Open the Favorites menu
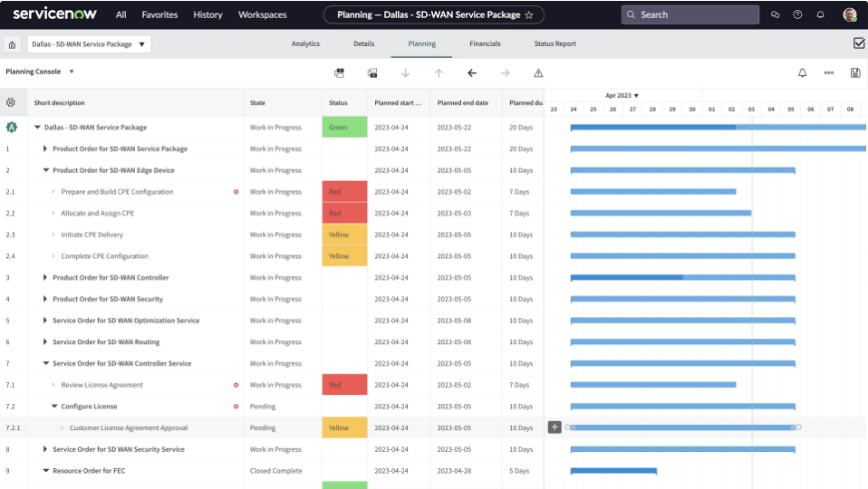The image size is (868, 489). tap(159, 14)
